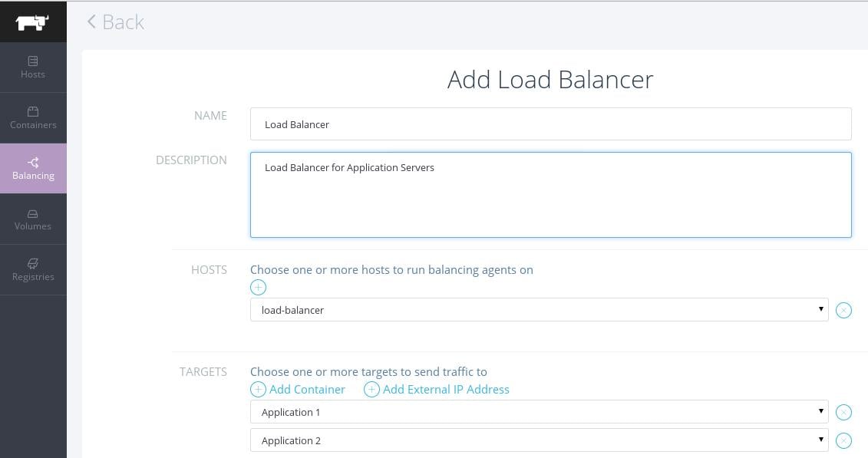Remove the Application 2 target
Screen dimensions: 868x458
843,441
